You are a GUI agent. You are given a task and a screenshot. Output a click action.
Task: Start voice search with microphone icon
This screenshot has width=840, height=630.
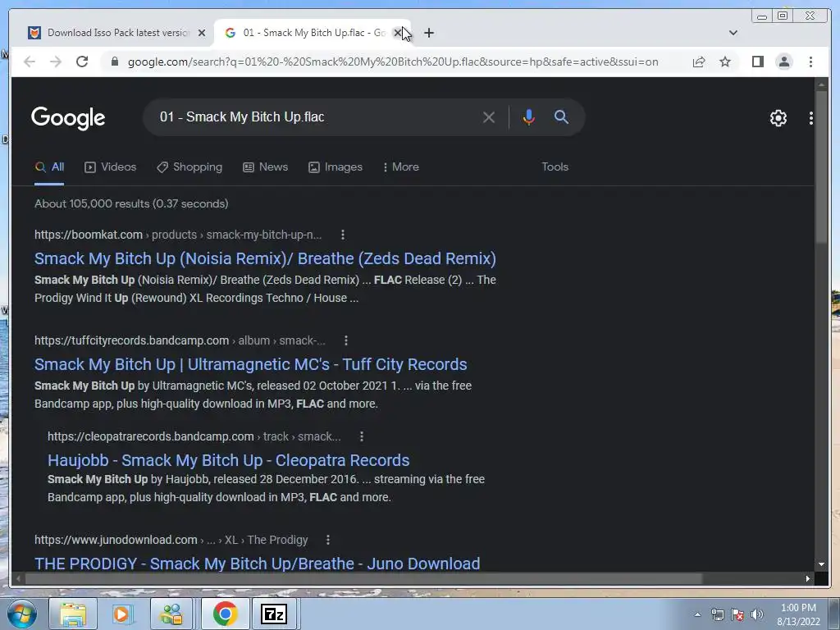[529, 116]
